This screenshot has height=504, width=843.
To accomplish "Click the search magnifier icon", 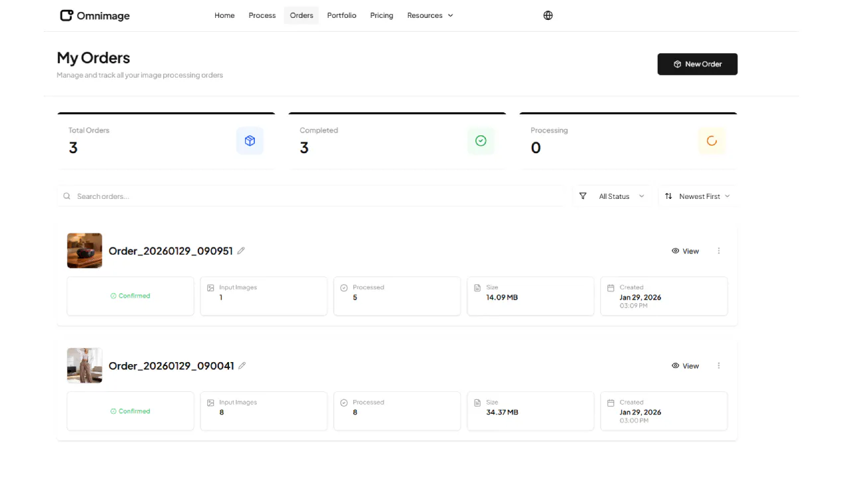I will click(x=67, y=196).
